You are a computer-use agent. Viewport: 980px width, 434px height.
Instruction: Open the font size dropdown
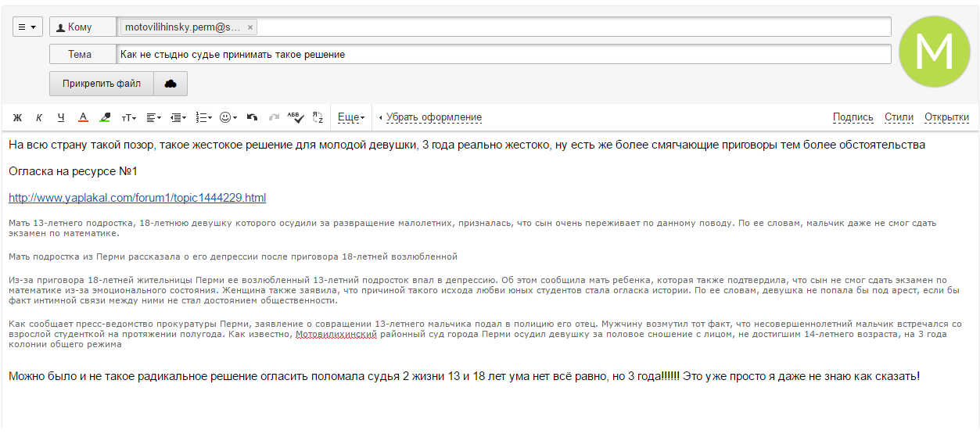click(x=128, y=117)
